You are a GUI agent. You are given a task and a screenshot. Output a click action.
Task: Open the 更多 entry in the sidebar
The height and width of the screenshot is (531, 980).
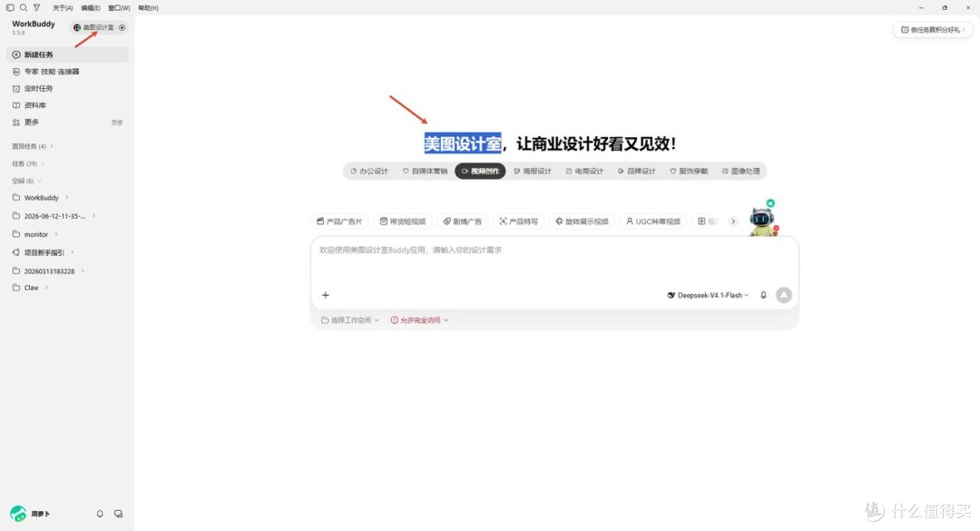click(x=67, y=122)
